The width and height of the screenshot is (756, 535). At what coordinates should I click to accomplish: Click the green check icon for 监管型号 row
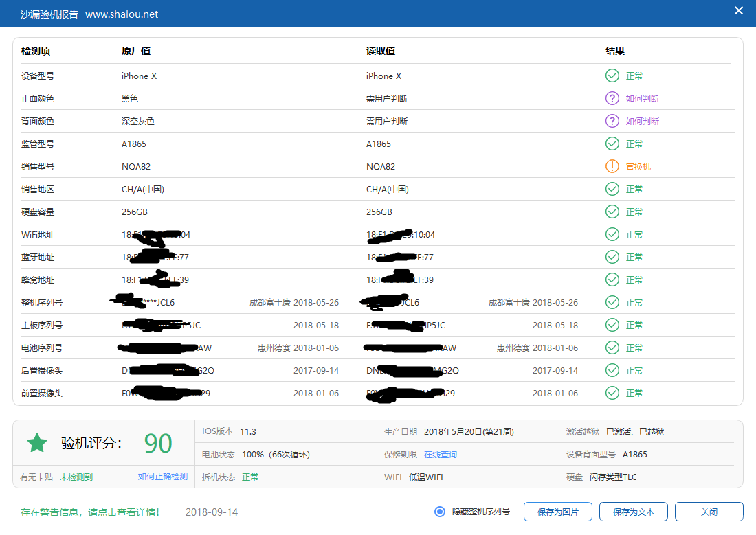[612, 144]
